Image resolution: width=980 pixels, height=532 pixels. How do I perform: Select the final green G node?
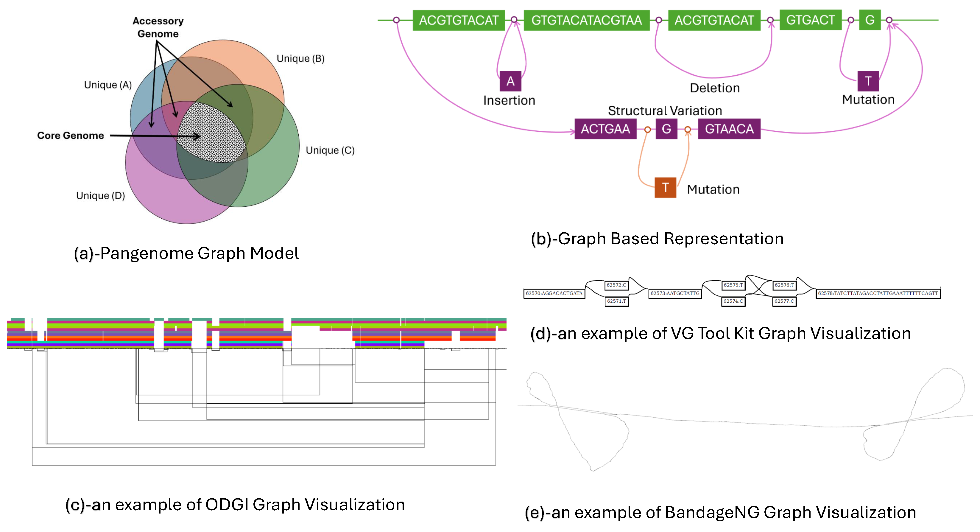click(x=870, y=20)
